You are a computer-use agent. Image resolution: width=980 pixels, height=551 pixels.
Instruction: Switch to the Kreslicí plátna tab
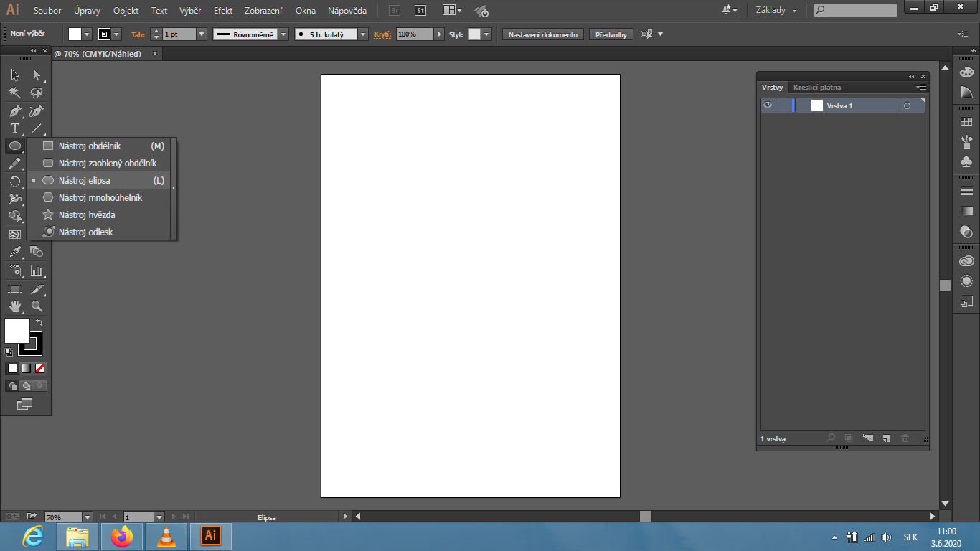click(x=817, y=88)
